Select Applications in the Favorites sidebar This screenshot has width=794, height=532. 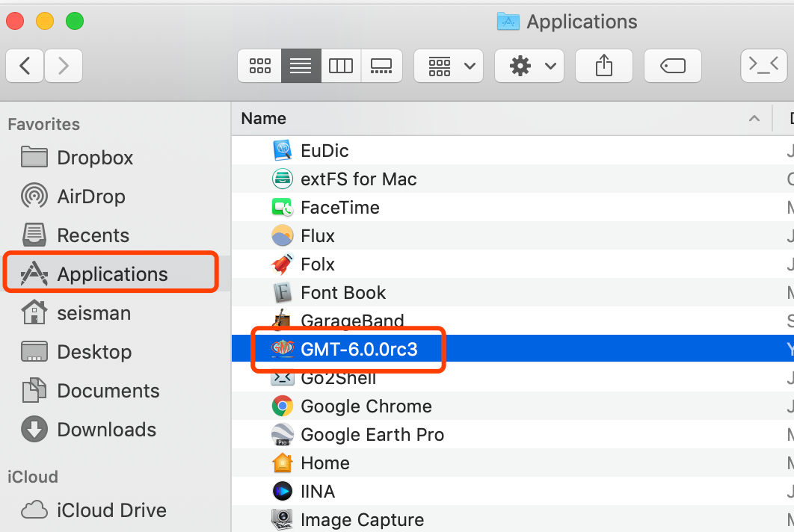coord(111,273)
